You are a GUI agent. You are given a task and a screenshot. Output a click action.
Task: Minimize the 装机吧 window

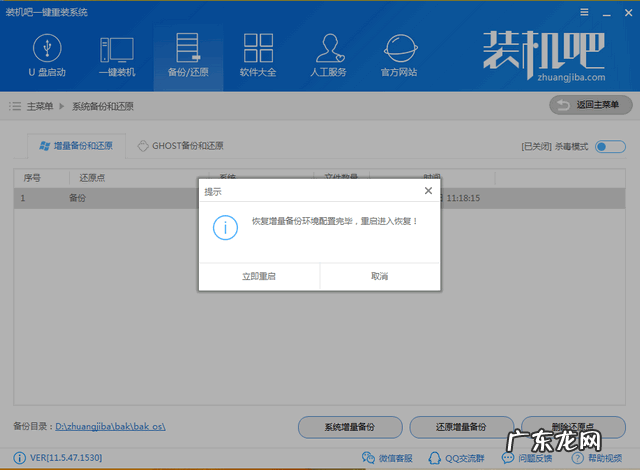coord(607,13)
